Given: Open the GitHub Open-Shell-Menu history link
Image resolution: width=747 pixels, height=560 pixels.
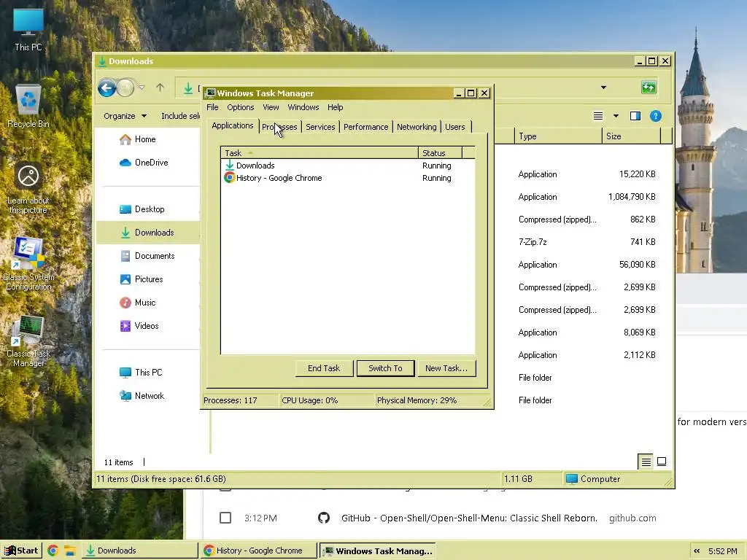Looking at the screenshot, I should click(x=469, y=518).
